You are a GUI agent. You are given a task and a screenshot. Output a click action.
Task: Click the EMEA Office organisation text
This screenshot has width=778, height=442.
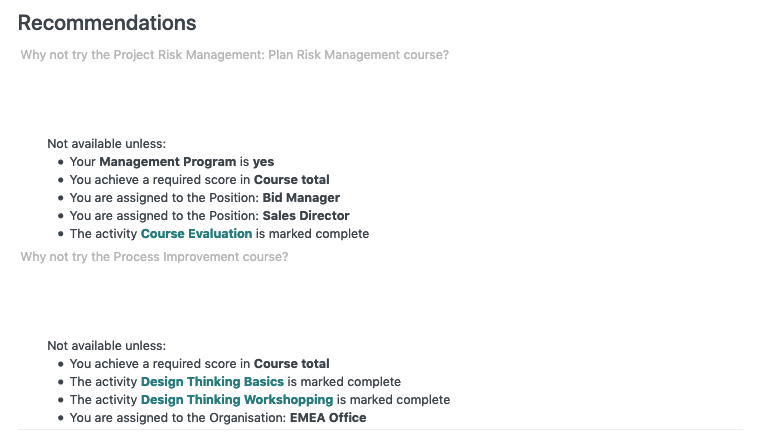pos(328,418)
